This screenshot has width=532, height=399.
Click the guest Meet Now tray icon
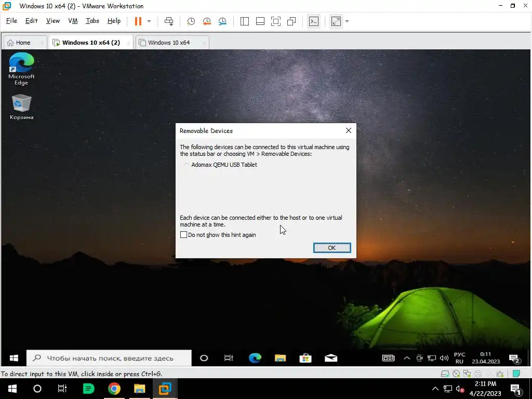(419, 358)
